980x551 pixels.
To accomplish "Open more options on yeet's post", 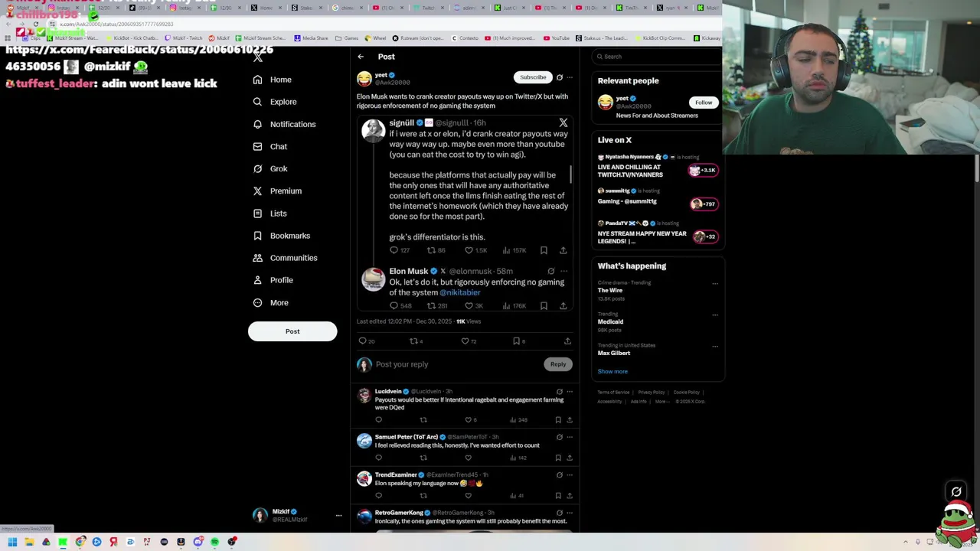I will [570, 77].
